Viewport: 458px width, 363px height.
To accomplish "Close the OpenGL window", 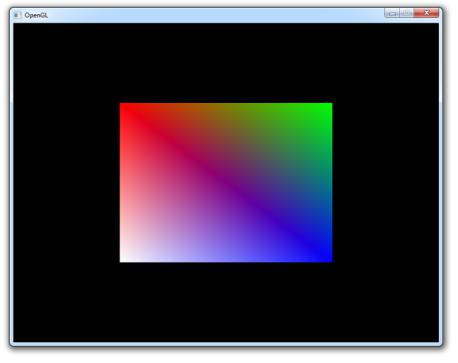I will 426,13.
